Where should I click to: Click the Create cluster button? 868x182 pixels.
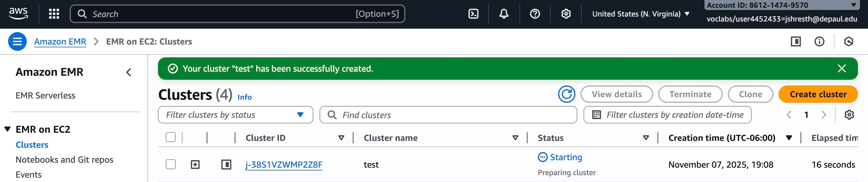point(818,94)
